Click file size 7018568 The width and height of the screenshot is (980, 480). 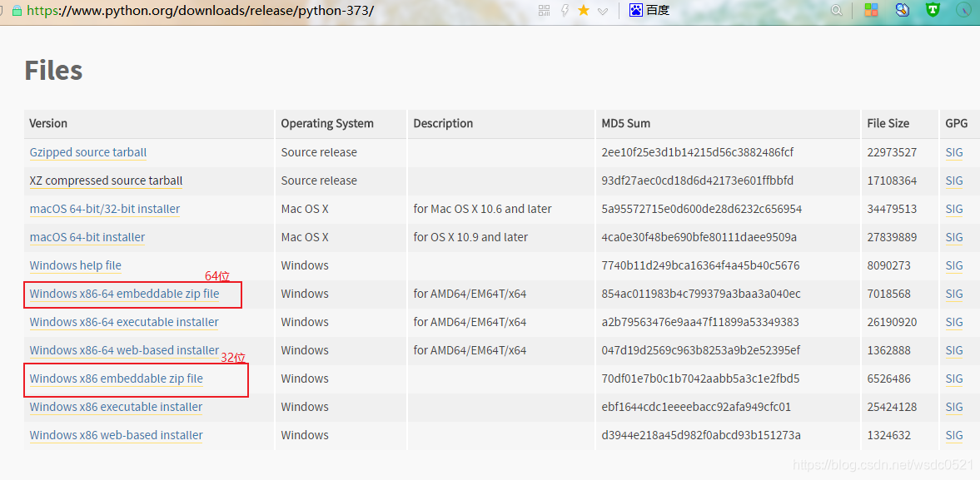888,294
